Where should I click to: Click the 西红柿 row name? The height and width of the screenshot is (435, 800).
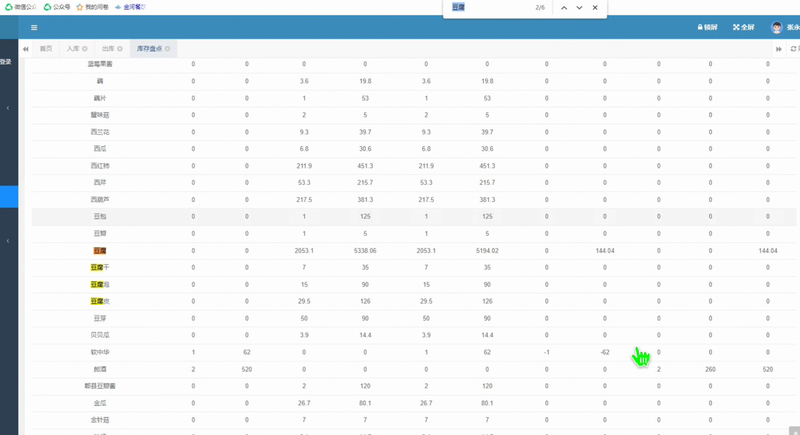point(100,166)
